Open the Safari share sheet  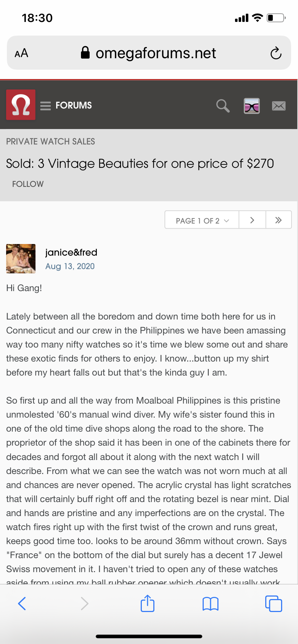tap(148, 603)
